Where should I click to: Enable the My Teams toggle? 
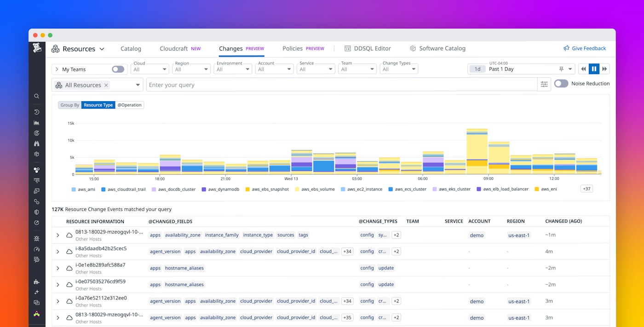coord(118,69)
